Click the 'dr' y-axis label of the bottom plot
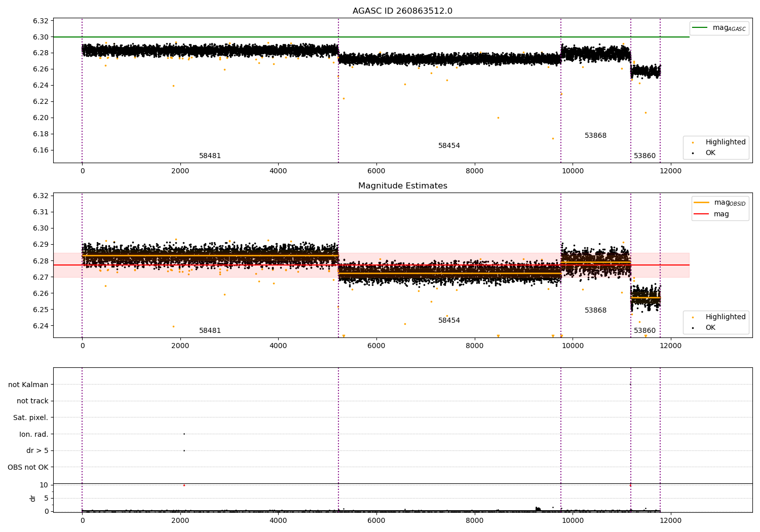Viewport: 760px width, 532px height. [33, 498]
